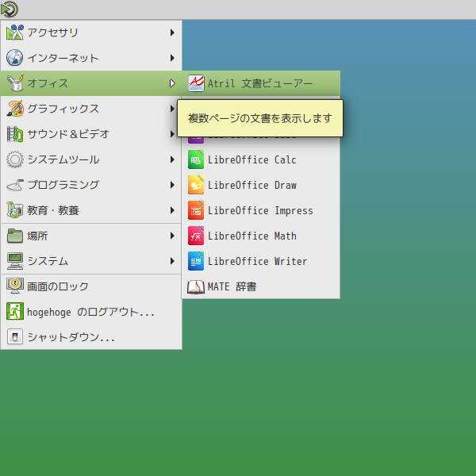The width and height of the screenshot is (476, 476).
Task: Click the LibreOffice Calc icon
Action: pyautogui.click(x=196, y=159)
